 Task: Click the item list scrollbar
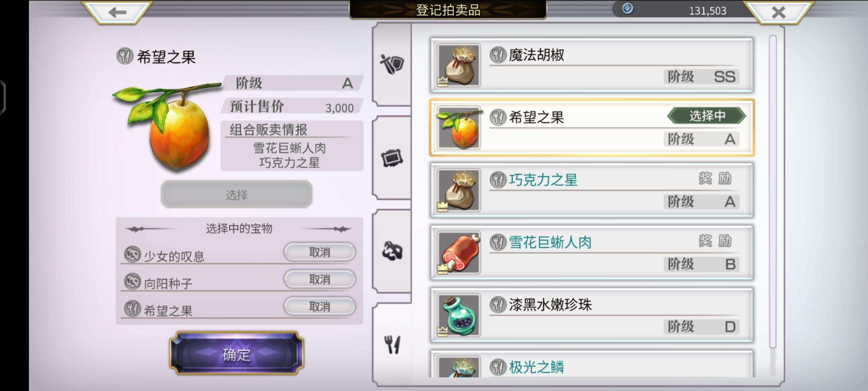[x=773, y=192]
